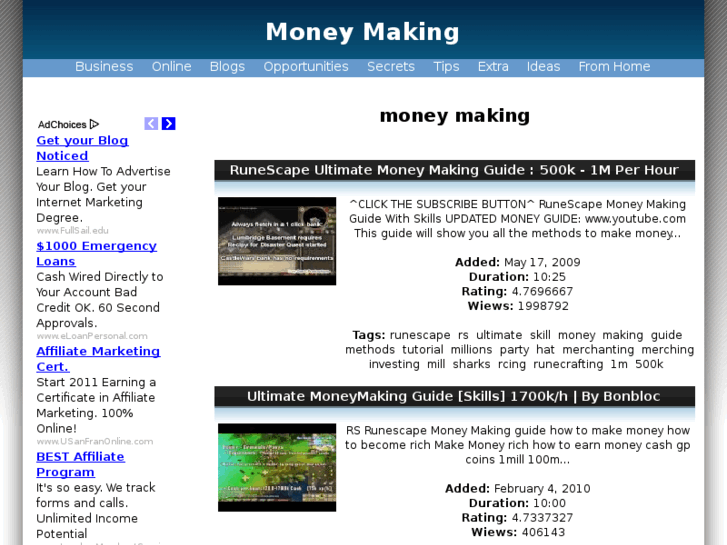Click 'Rating: 4.7696667' text
This screenshot has height=545, width=727.
coord(517,291)
